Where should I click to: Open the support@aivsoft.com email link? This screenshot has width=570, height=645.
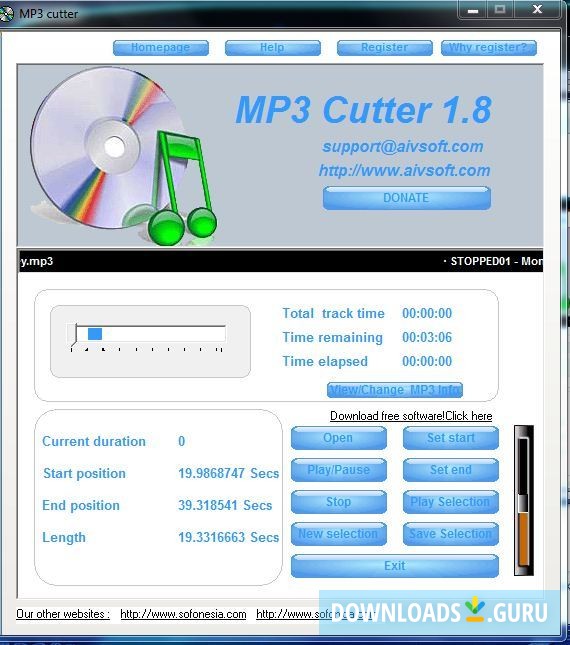point(403,146)
